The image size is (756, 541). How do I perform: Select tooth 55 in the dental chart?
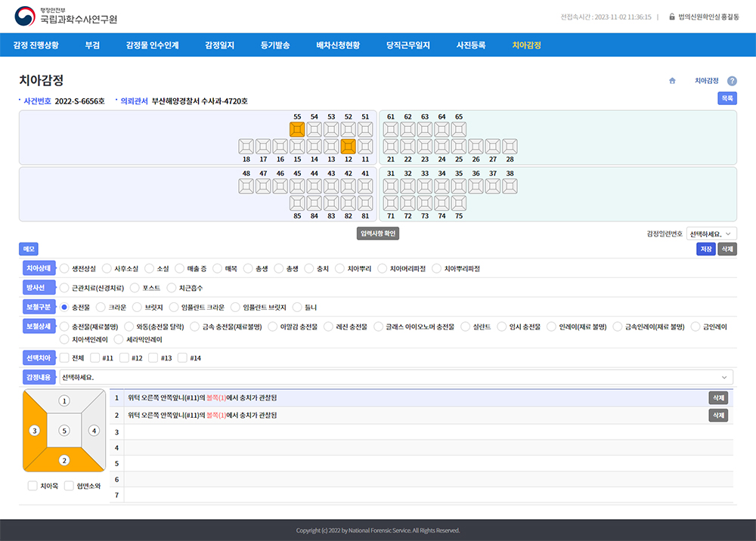297,129
